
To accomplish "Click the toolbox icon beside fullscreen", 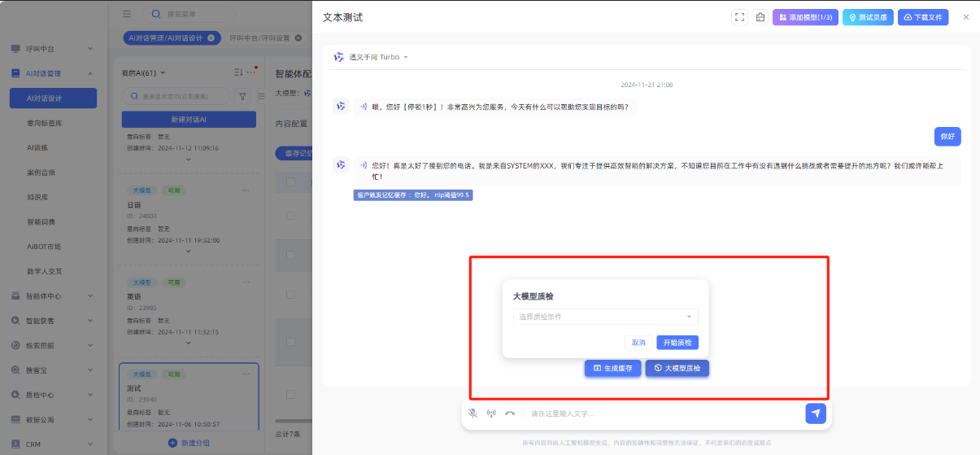I will 760,17.
